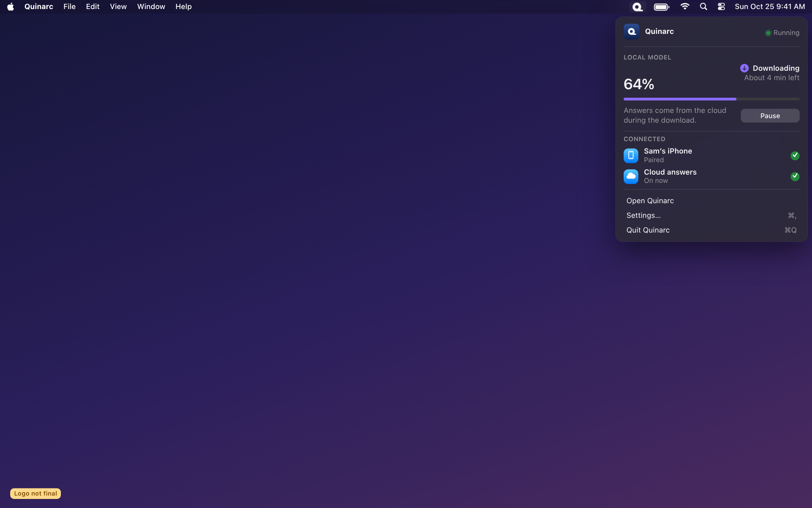The height and width of the screenshot is (508, 812).
Task: Open the Window menu
Action: coord(151,6)
